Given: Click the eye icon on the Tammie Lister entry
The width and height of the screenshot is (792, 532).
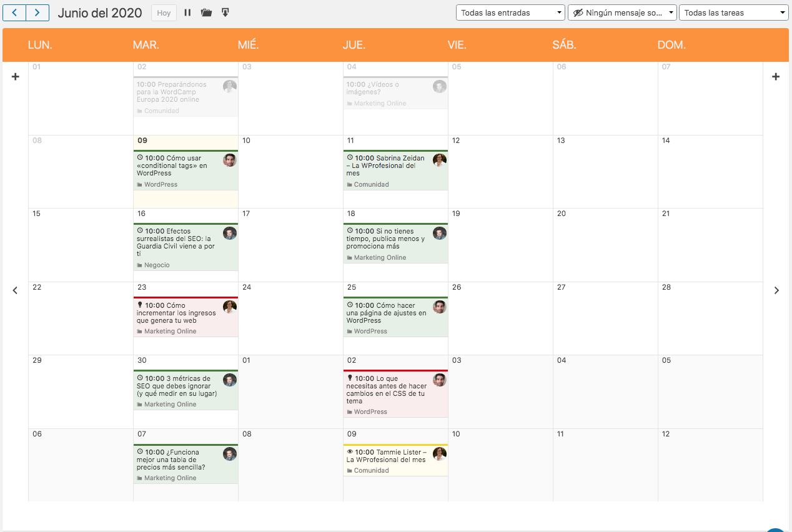Looking at the screenshot, I should [352, 451].
